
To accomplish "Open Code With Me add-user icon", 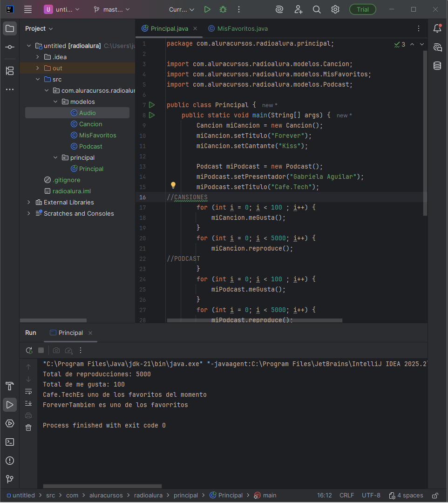I will pos(298,9).
